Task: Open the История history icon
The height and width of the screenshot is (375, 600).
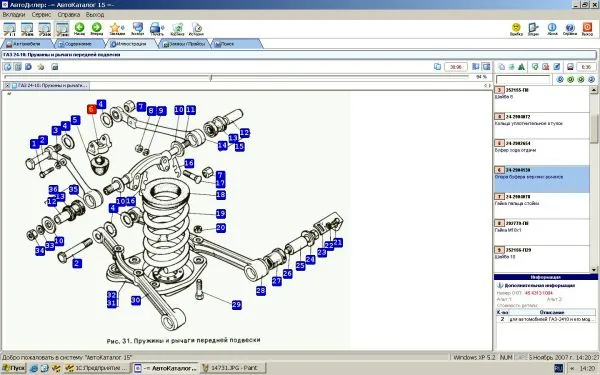Action: [197, 28]
